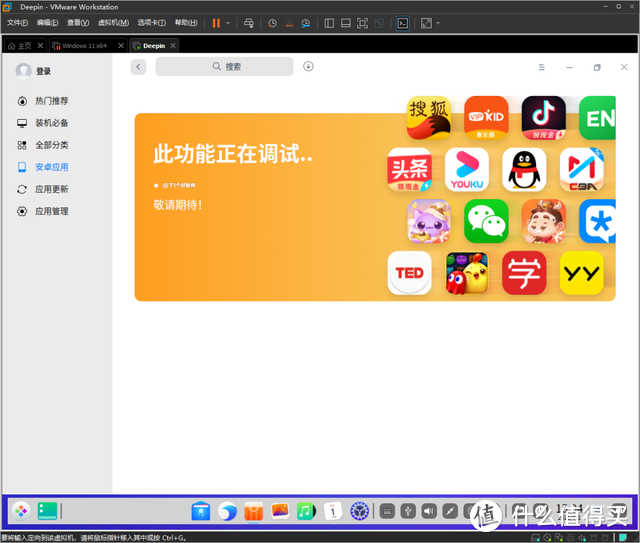Click the TED app icon
The width and height of the screenshot is (640, 543).
[x=409, y=273]
